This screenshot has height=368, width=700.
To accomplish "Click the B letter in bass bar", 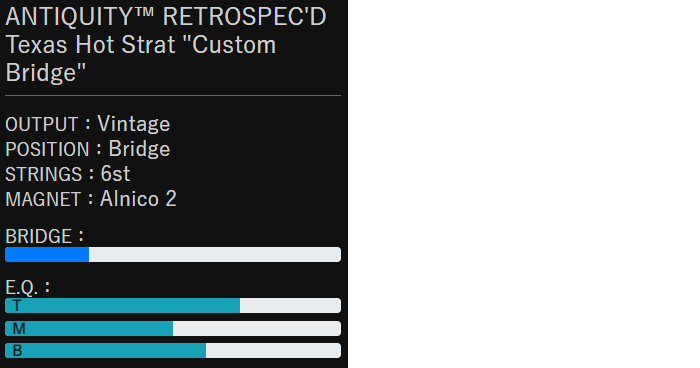I will 17,351.
